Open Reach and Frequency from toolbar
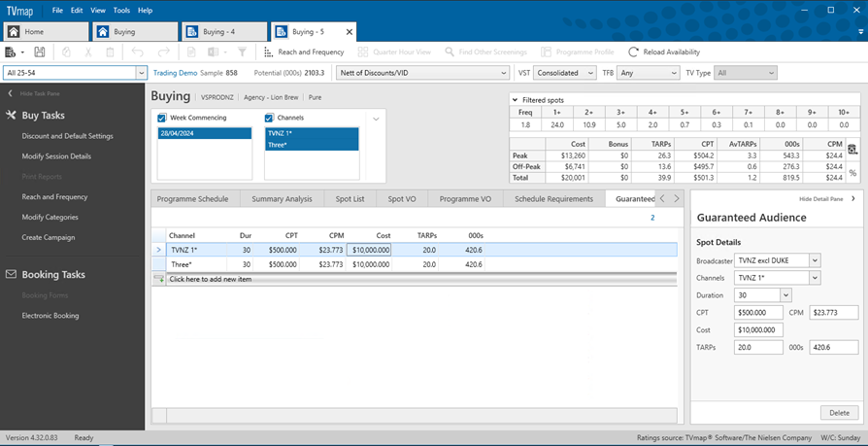 (304, 52)
